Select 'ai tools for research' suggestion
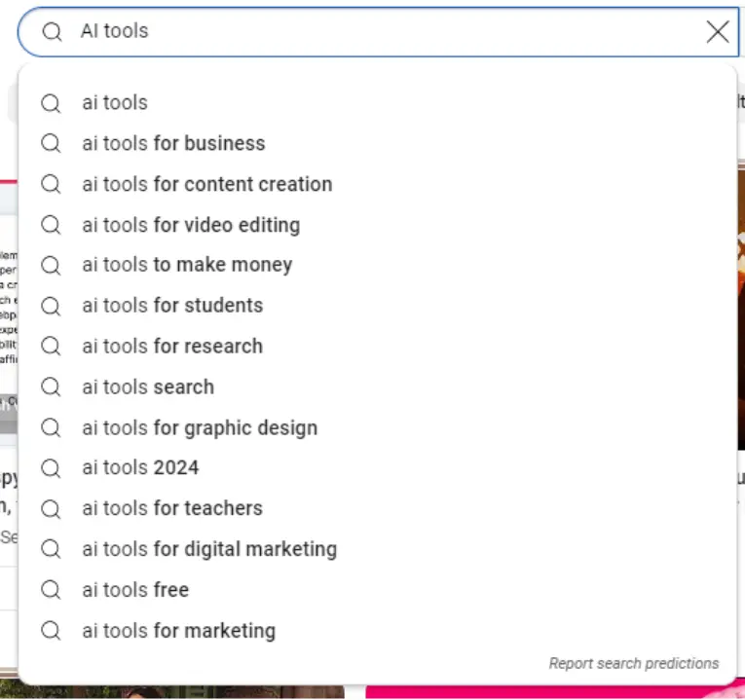745x700 pixels. click(x=172, y=347)
